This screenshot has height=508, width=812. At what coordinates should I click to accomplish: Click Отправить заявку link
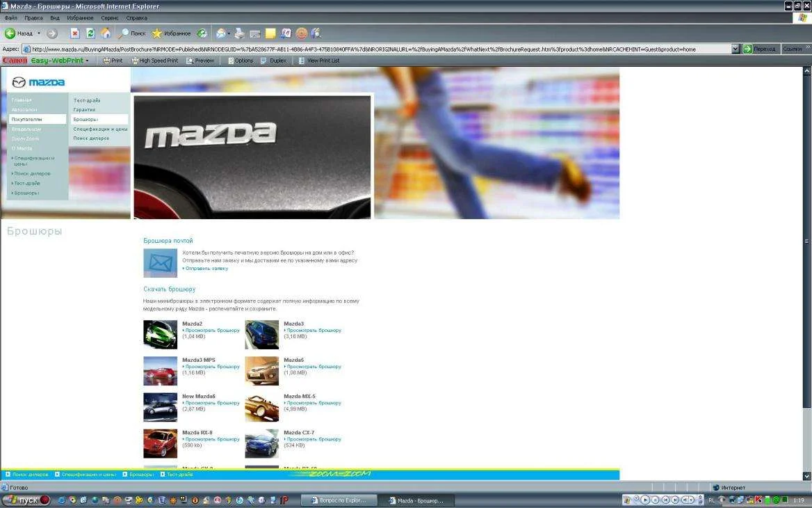(x=206, y=268)
